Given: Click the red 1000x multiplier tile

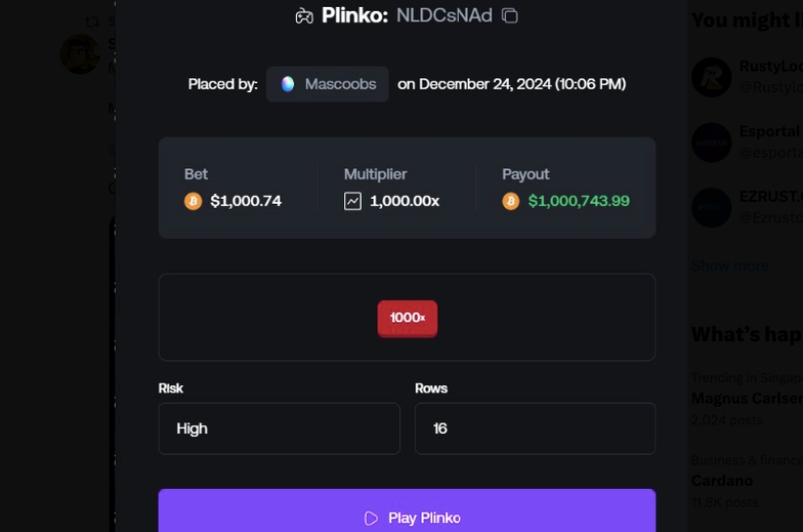Looking at the screenshot, I should pyautogui.click(x=407, y=317).
